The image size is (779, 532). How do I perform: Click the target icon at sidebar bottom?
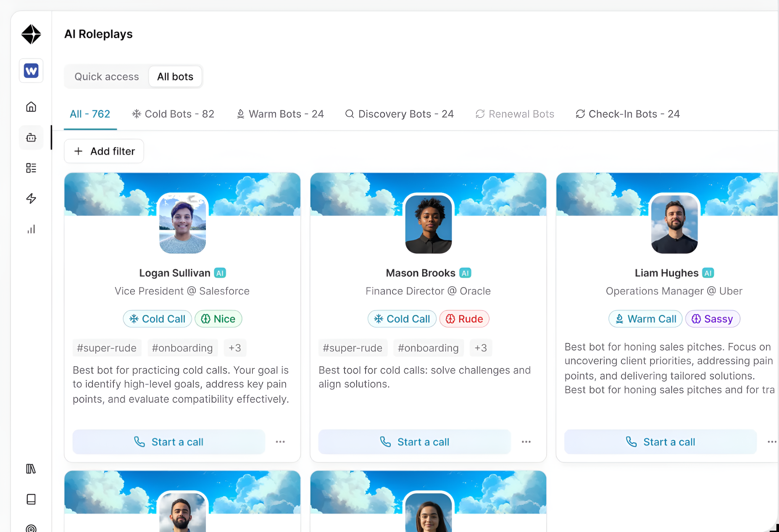[x=31, y=528]
